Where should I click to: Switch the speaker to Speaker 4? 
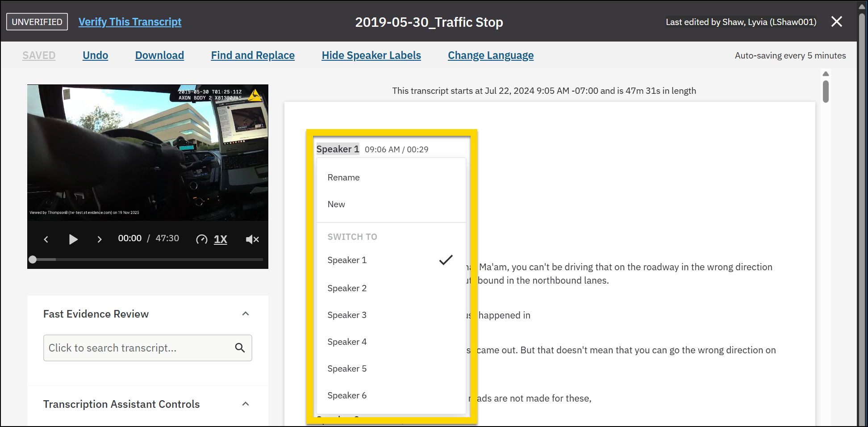pyautogui.click(x=347, y=342)
